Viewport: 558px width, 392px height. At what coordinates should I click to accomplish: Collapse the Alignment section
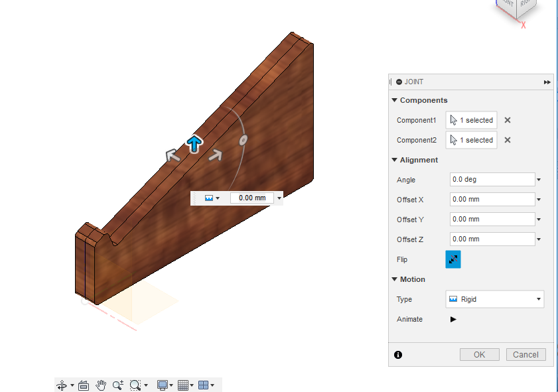pos(394,160)
